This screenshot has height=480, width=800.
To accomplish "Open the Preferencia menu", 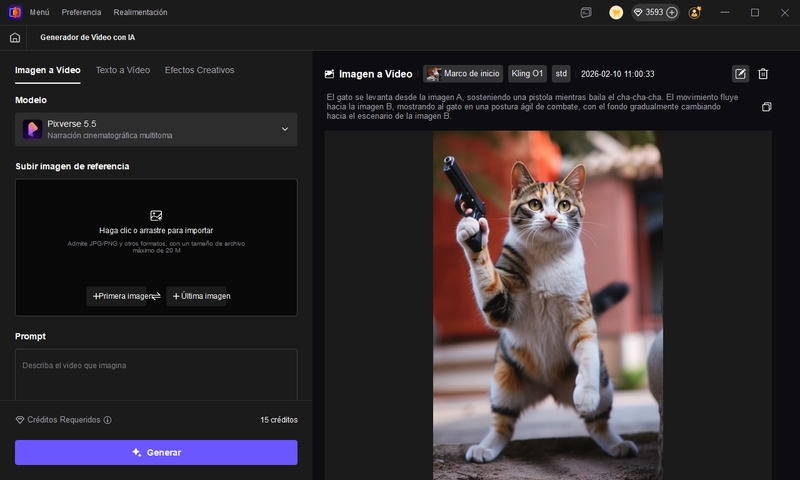I will 81,12.
